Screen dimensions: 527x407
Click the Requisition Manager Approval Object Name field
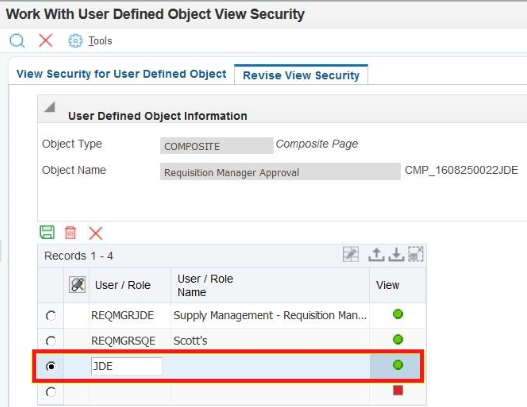tap(280, 172)
